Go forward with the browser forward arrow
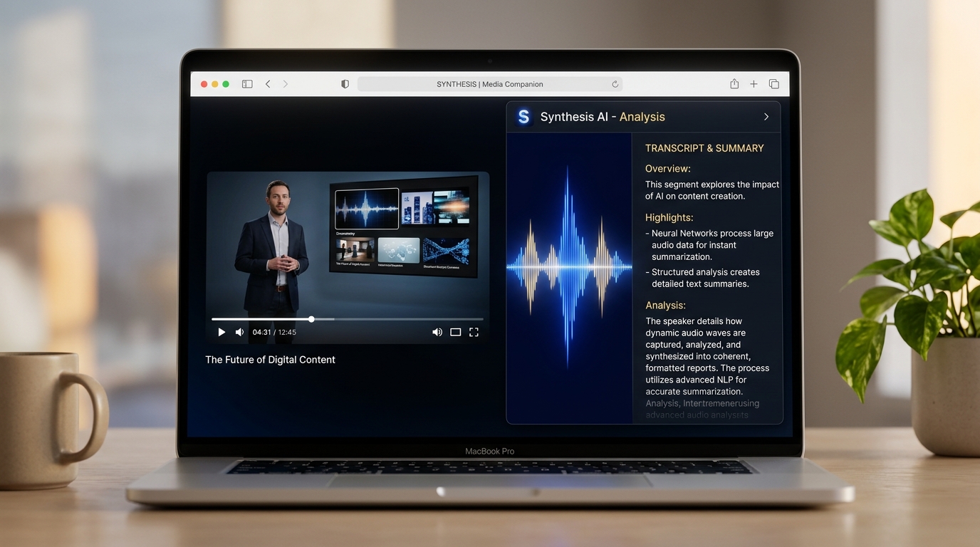Viewport: 980px width, 547px height. [286, 84]
